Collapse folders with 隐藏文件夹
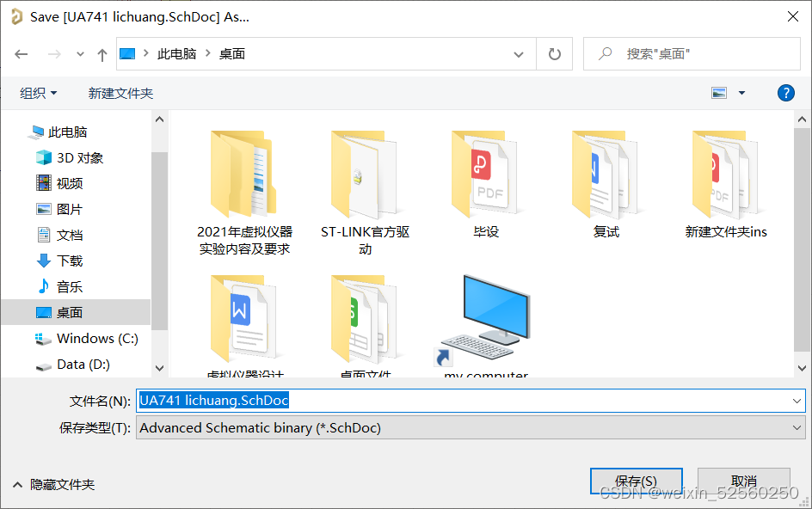The height and width of the screenshot is (509, 812). [53, 485]
